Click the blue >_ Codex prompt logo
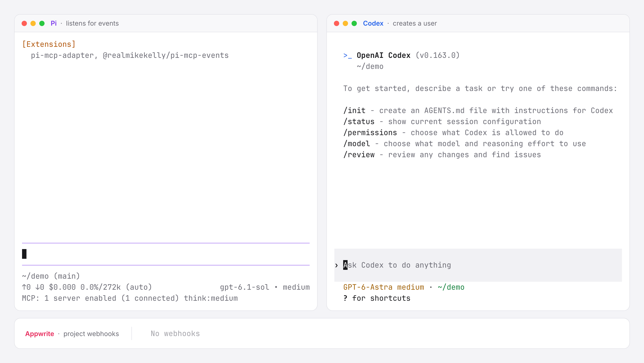644x363 pixels. [348, 55]
